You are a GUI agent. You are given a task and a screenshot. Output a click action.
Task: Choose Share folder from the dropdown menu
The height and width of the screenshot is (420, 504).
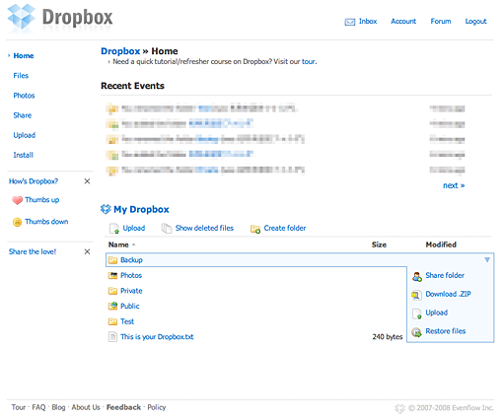tap(445, 275)
